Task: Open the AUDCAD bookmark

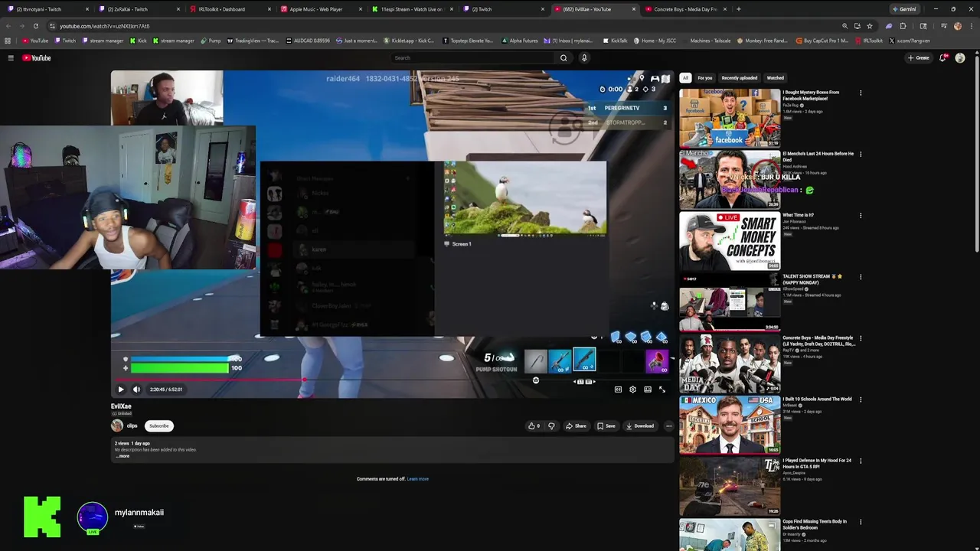Action: (x=308, y=41)
